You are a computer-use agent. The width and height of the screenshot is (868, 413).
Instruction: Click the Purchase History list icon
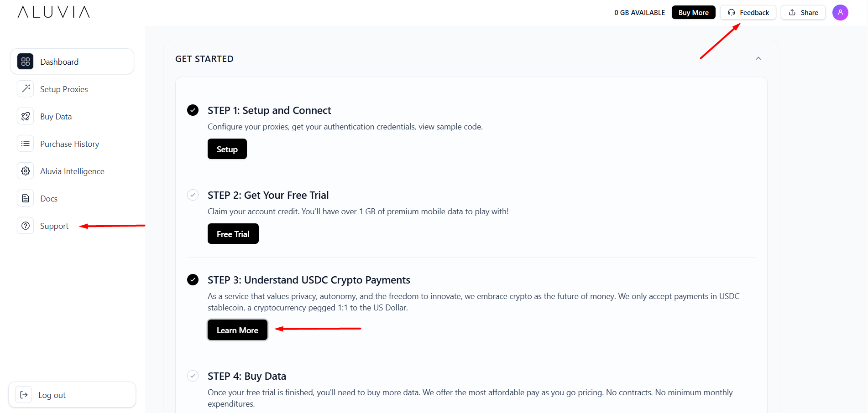click(x=26, y=144)
